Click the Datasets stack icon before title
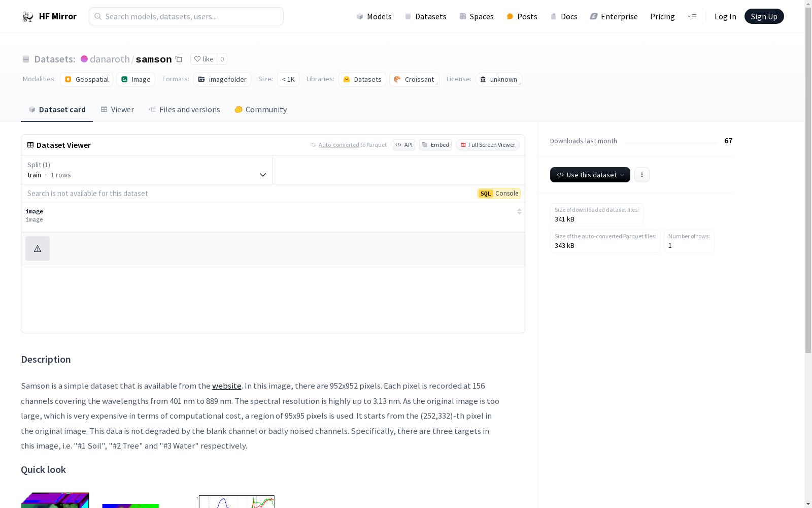Image resolution: width=812 pixels, height=508 pixels. point(26,59)
